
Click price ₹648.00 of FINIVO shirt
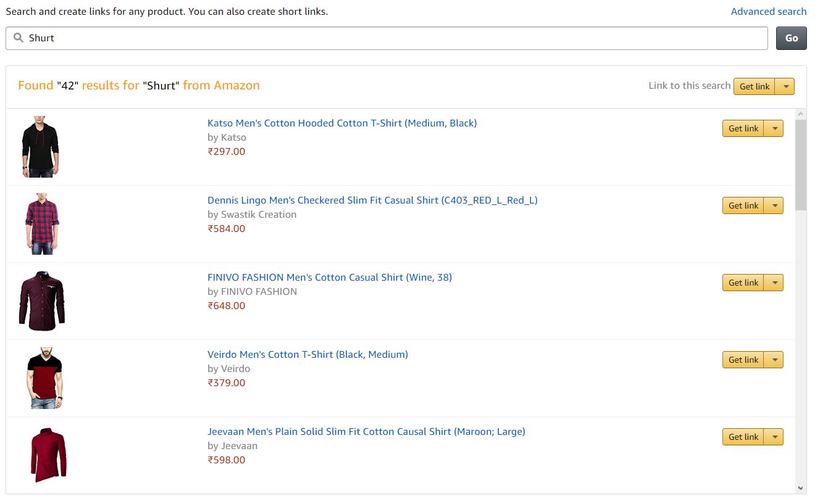227,306
